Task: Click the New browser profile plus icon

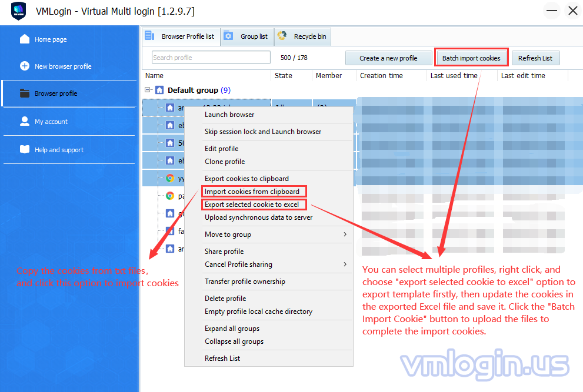Action: (x=25, y=66)
